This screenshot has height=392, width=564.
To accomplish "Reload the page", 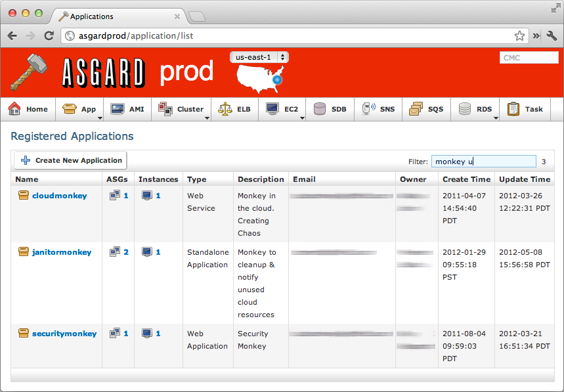I will coord(49,35).
